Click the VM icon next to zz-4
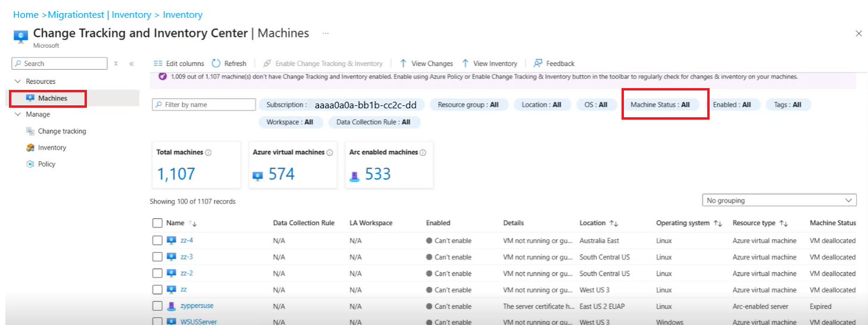Screen dimensions: 868x325 click(x=171, y=240)
